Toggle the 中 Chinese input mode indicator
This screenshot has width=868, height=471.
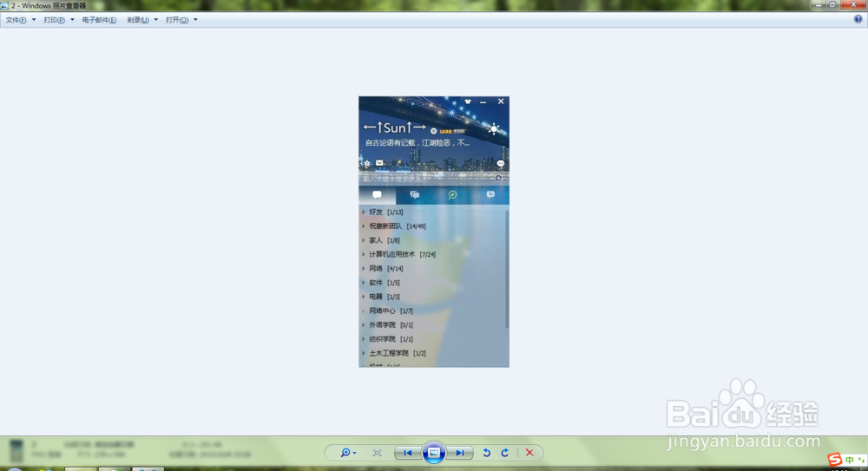[849, 460]
